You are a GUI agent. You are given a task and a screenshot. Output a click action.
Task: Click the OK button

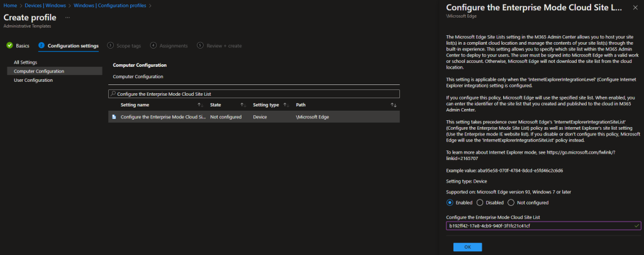[x=467, y=247]
